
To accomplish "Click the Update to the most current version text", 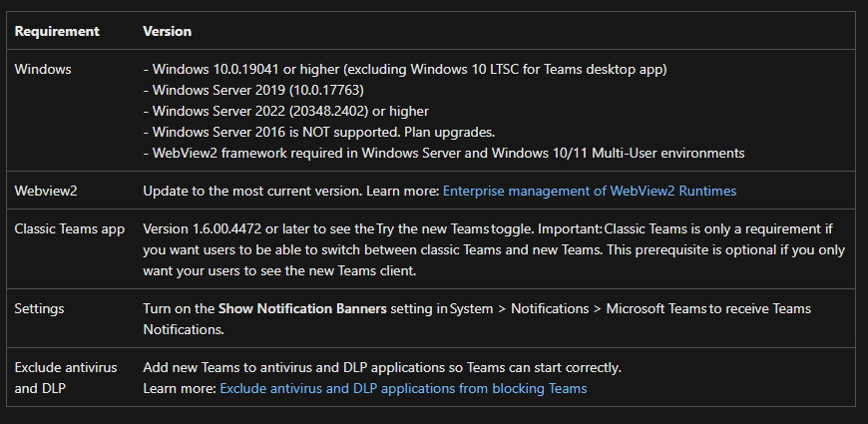I will [252, 190].
